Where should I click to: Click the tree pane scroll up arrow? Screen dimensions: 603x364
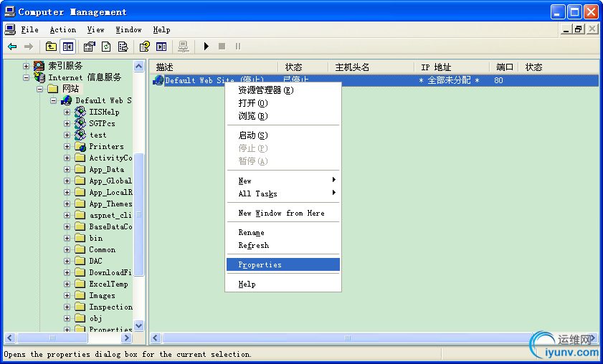(139, 66)
